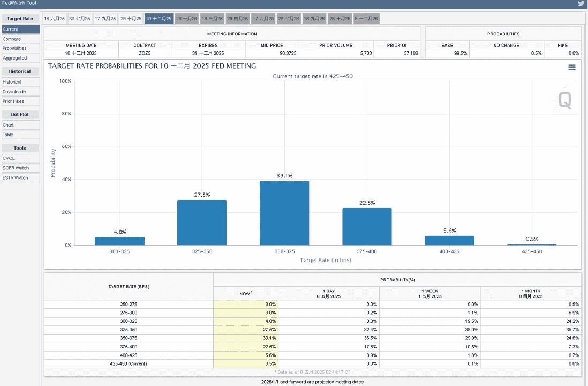Go to the Downloads sidebar link

pos(21,92)
